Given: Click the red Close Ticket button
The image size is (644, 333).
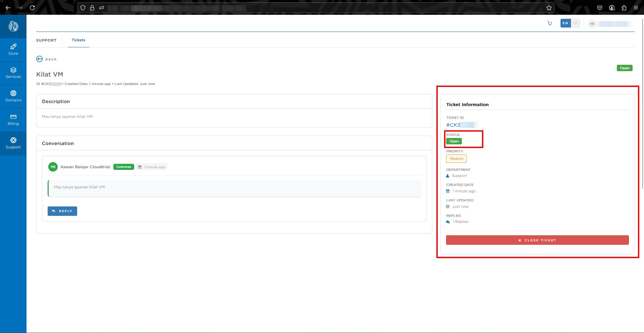Looking at the screenshot, I should point(537,240).
